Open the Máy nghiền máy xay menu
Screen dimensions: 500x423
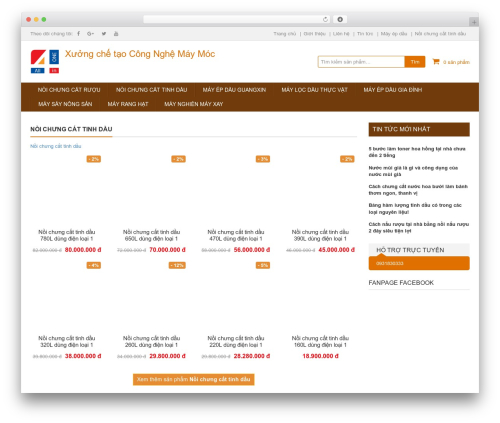[x=194, y=104]
